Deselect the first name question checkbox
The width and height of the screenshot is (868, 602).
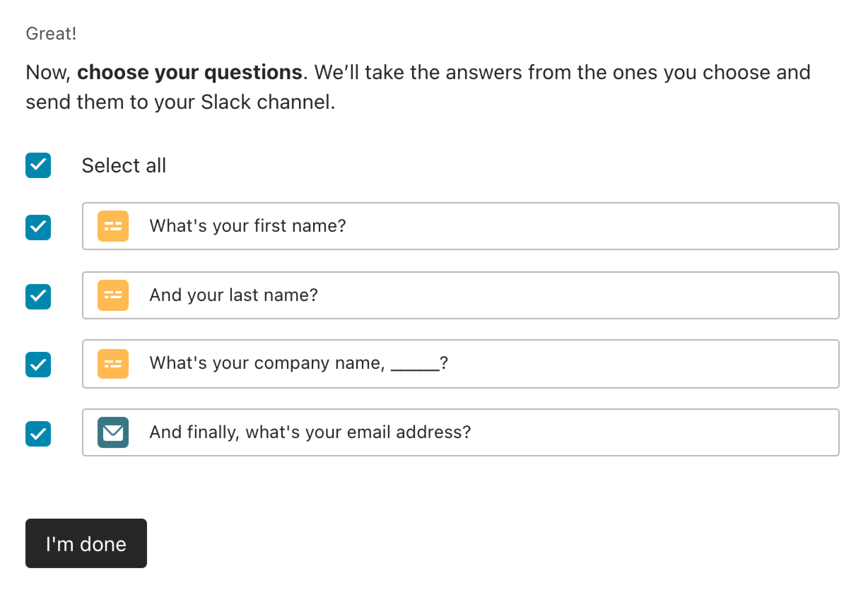coord(38,227)
